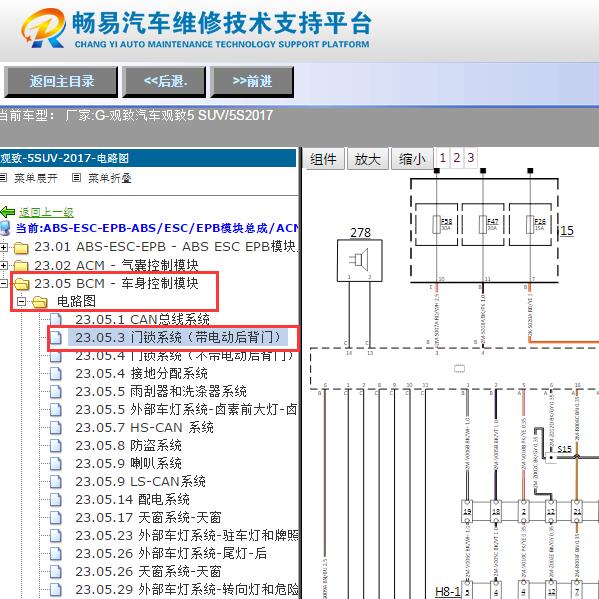
Task: Click component reference 15 beside fuse box
Action: [x=567, y=231]
